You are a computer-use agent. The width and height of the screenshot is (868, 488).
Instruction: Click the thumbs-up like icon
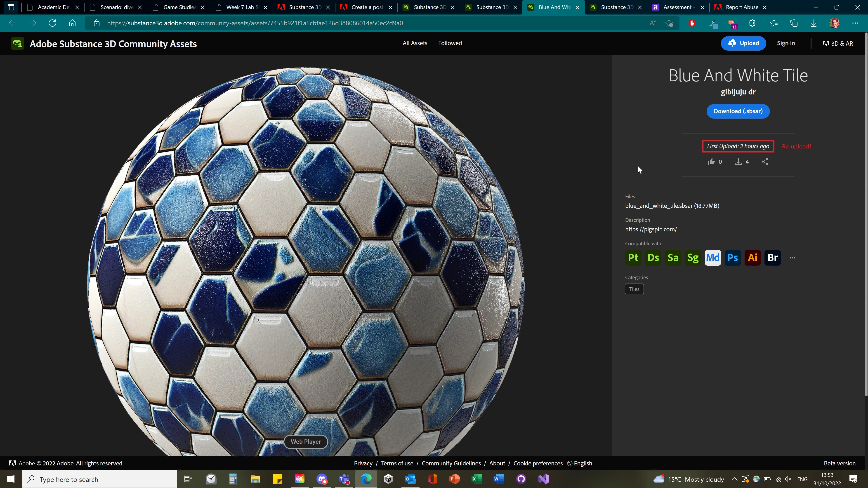[x=711, y=162]
